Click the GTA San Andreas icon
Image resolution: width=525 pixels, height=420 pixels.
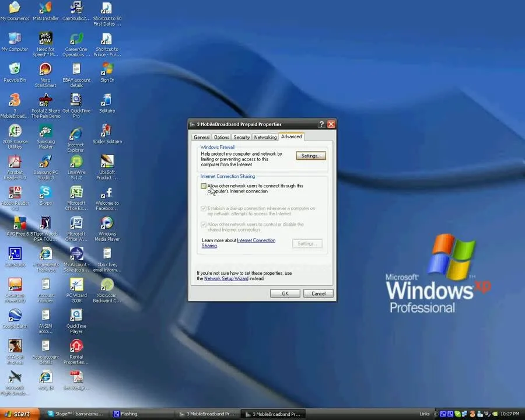[15, 352]
